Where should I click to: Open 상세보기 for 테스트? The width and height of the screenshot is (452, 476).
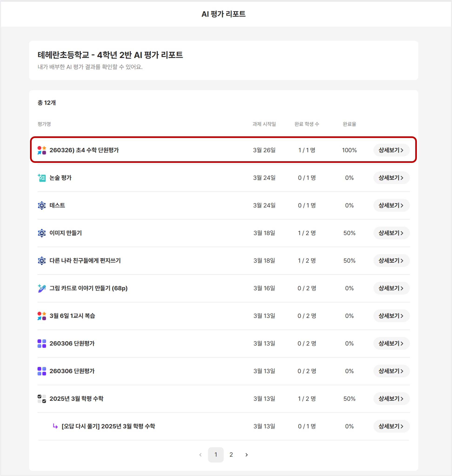391,206
